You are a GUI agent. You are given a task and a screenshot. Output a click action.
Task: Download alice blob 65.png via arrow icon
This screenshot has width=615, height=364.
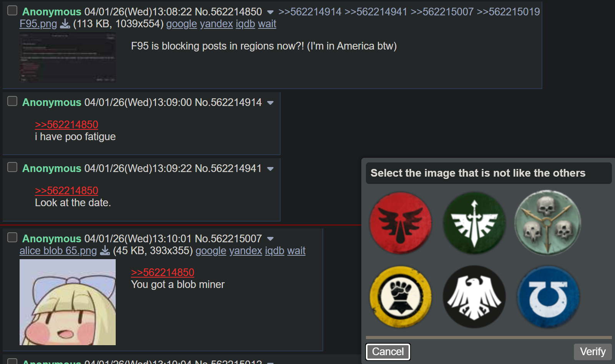(x=105, y=251)
